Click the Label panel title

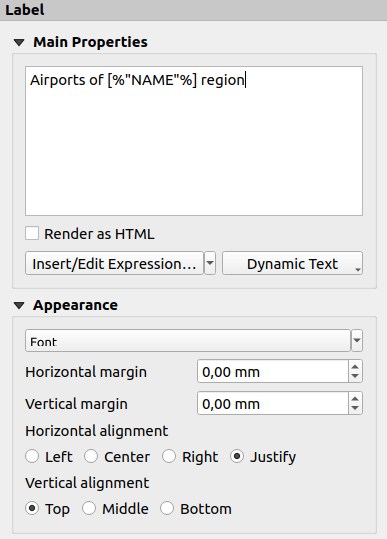[25, 10]
